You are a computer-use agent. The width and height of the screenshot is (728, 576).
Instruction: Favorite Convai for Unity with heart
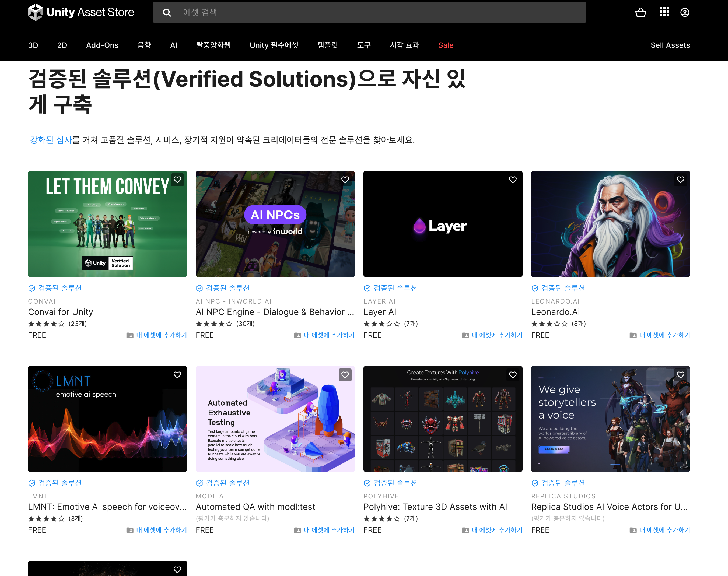pyautogui.click(x=177, y=180)
